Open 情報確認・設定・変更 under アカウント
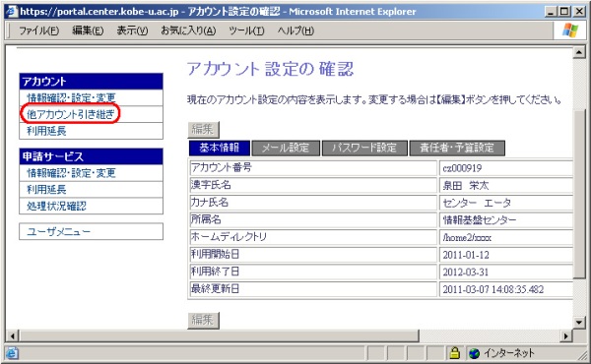 pyautogui.click(x=71, y=97)
